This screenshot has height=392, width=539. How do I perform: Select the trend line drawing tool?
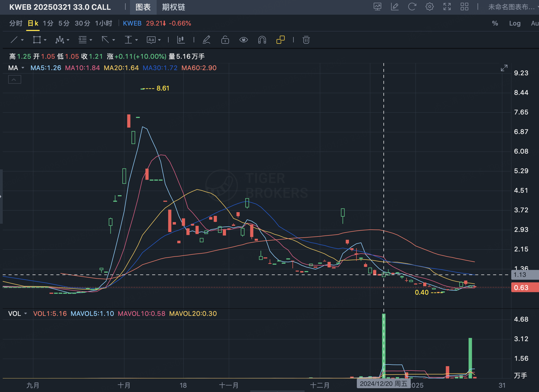pyautogui.click(x=14, y=40)
